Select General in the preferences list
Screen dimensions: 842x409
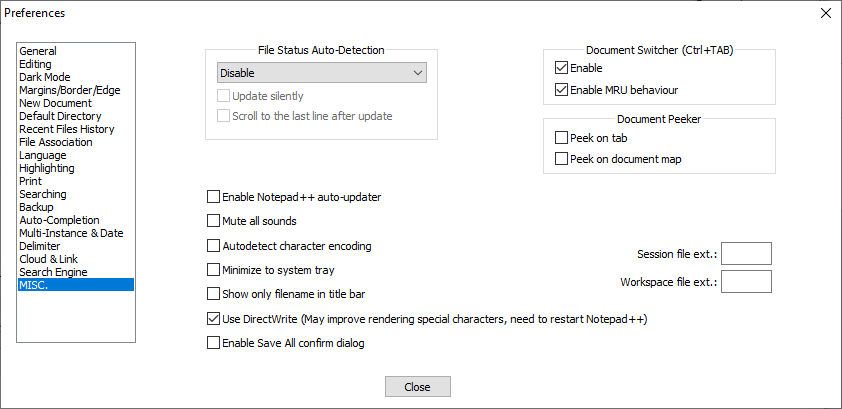(x=38, y=51)
